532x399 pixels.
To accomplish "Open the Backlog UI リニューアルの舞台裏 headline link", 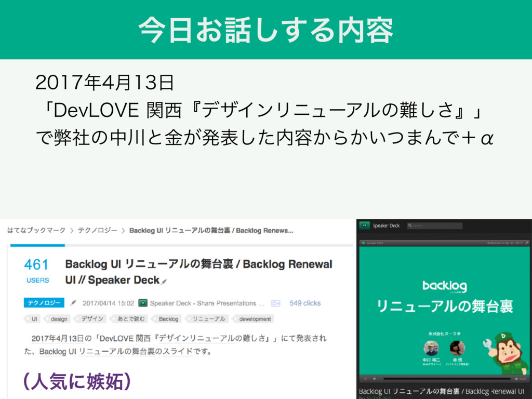I will point(198,272).
